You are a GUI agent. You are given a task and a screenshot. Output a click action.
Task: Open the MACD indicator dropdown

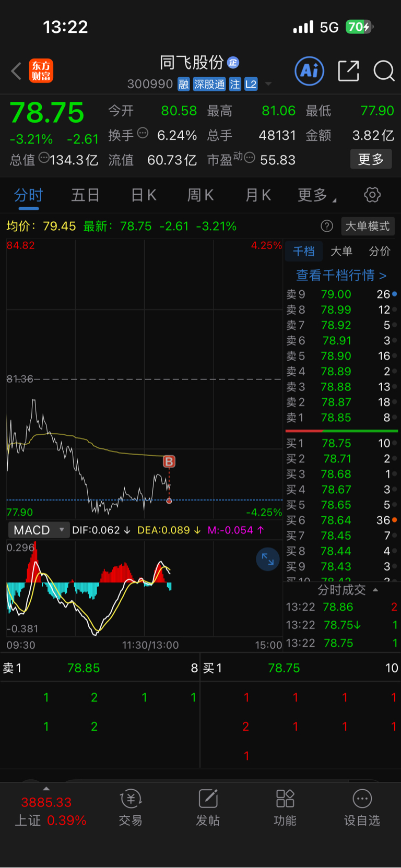[39, 530]
